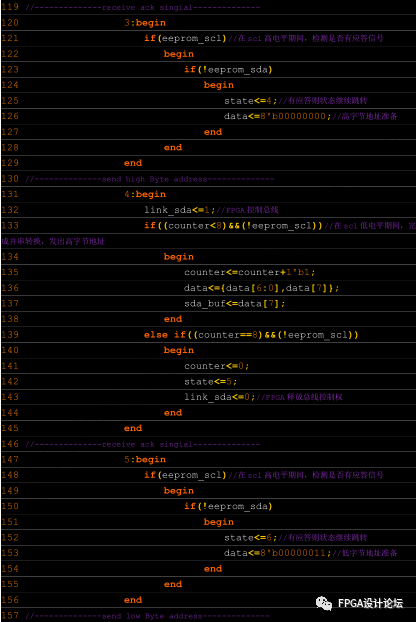Viewport: 416px width, 622px height.
Task: Click line number 119
Action: pos(10,7)
